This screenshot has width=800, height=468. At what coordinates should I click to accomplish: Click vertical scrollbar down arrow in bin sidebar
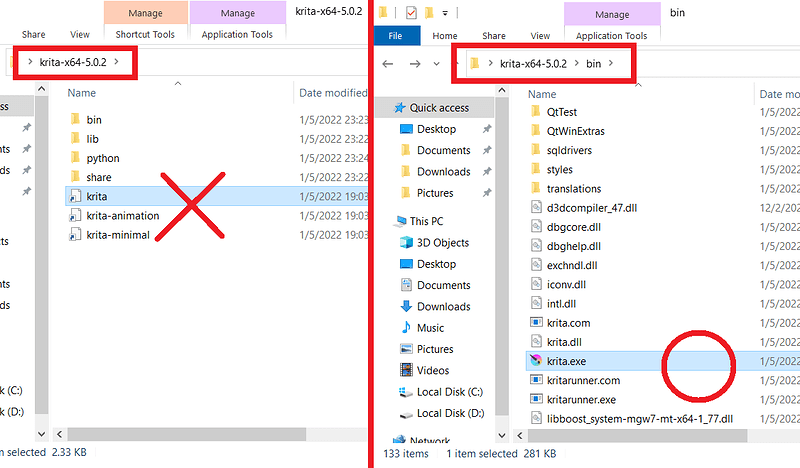click(502, 435)
